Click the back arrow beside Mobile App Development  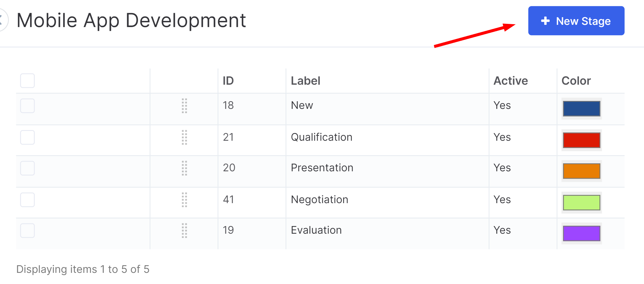click(2, 20)
